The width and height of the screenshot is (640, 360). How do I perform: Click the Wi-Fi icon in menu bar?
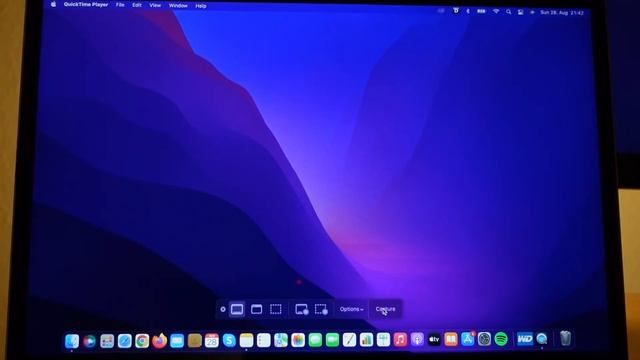pyautogui.click(x=496, y=11)
